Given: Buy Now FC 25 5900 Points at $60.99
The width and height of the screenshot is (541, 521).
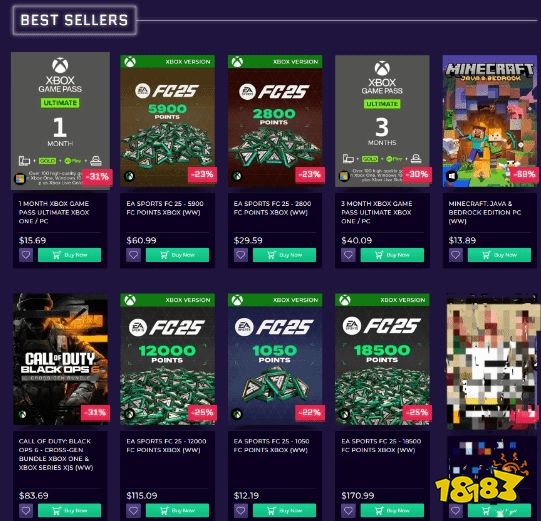Looking at the screenshot, I should 177,255.
